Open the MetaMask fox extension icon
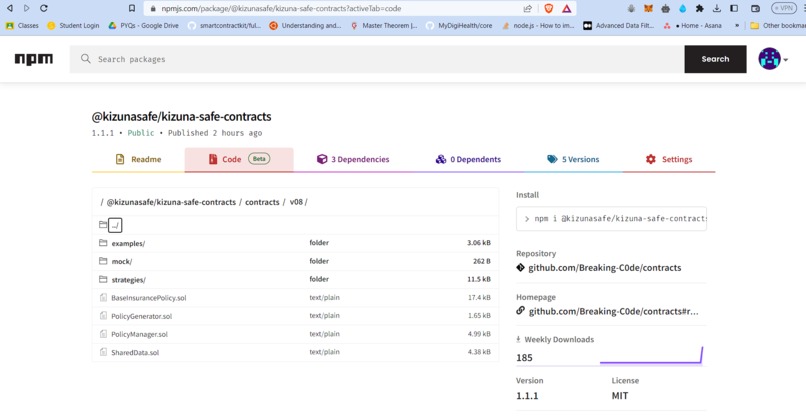 click(x=648, y=8)
